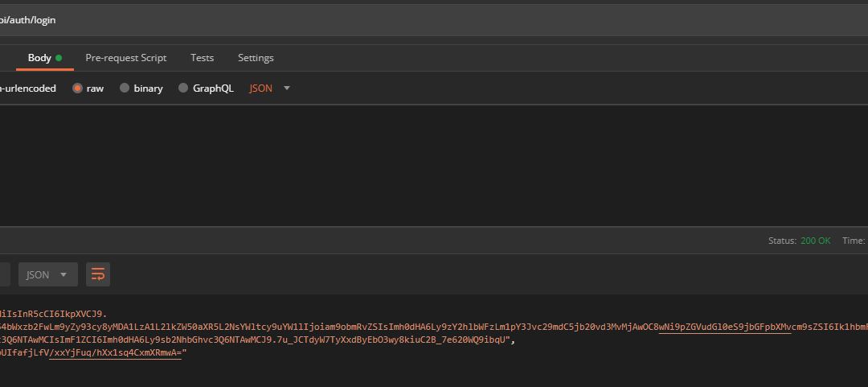The image size is (868, 387).
Task: Select the urlencoded body option
Action: click(x=28, y=89)
